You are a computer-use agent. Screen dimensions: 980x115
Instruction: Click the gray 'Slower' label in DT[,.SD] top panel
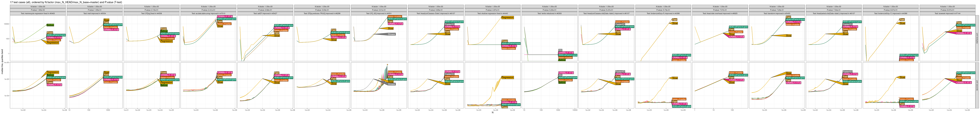tap(391, 34)
